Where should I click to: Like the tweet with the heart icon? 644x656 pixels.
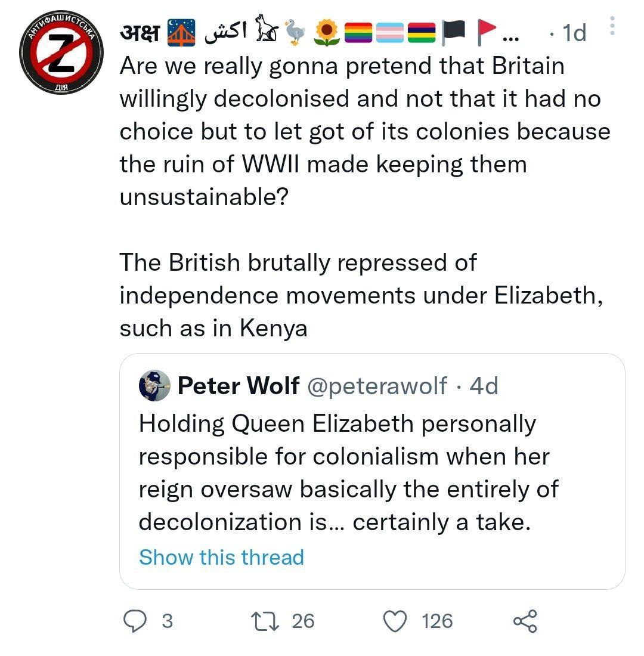click(394, 621)
